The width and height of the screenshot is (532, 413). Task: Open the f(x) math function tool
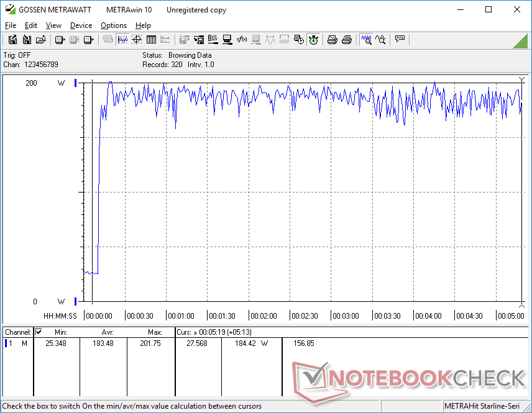(242, 40)
